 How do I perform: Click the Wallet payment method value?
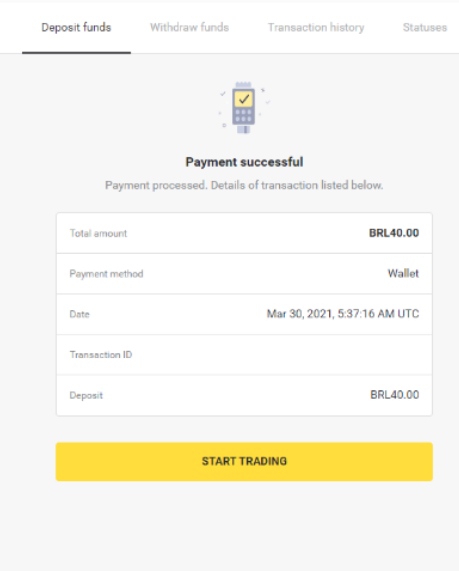tap(403, 273)
